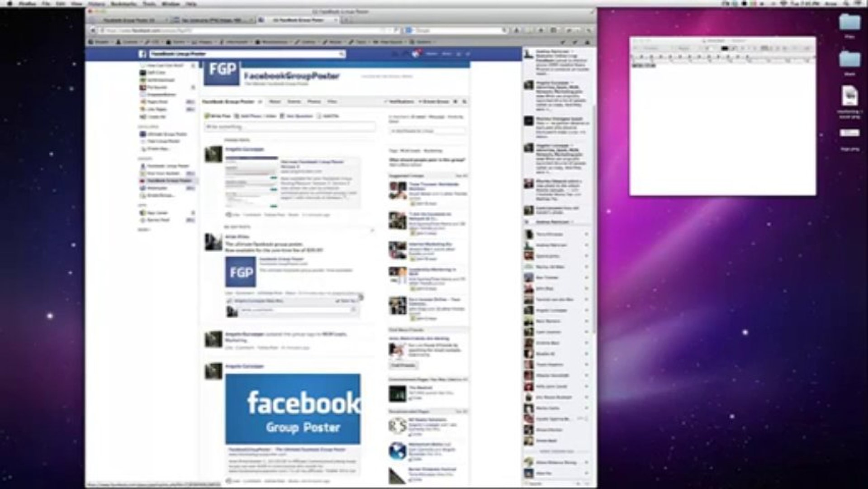Click the Find Friends button

point(403,365)
